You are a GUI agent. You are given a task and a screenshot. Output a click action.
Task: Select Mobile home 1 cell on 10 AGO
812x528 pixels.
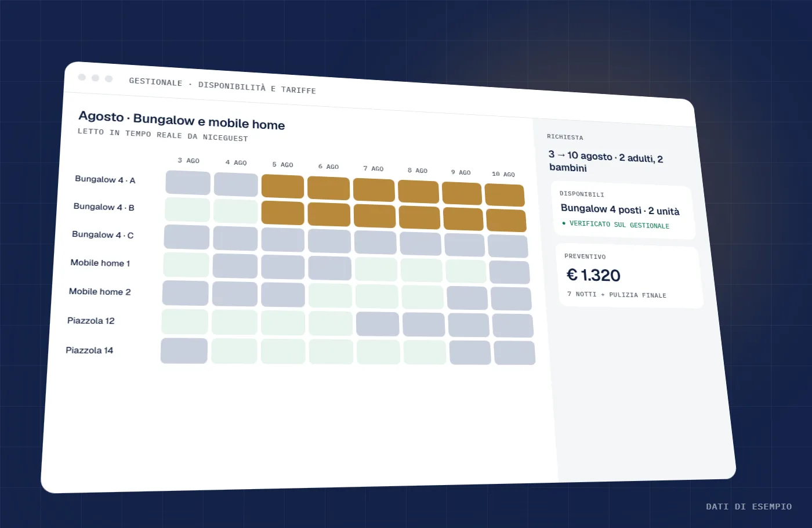click(x=509, y=272)
